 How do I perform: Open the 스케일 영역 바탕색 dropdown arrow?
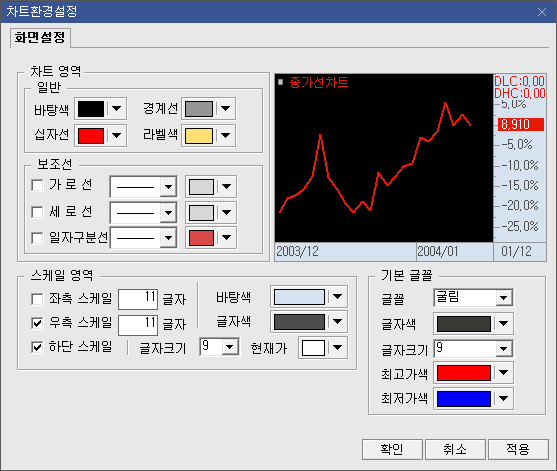coord(337,297)
